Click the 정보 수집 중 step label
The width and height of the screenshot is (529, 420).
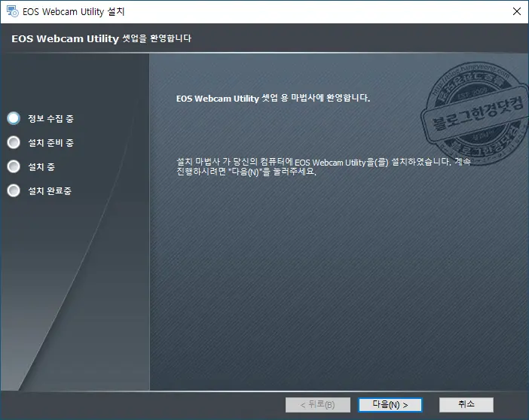pos(50,119)
